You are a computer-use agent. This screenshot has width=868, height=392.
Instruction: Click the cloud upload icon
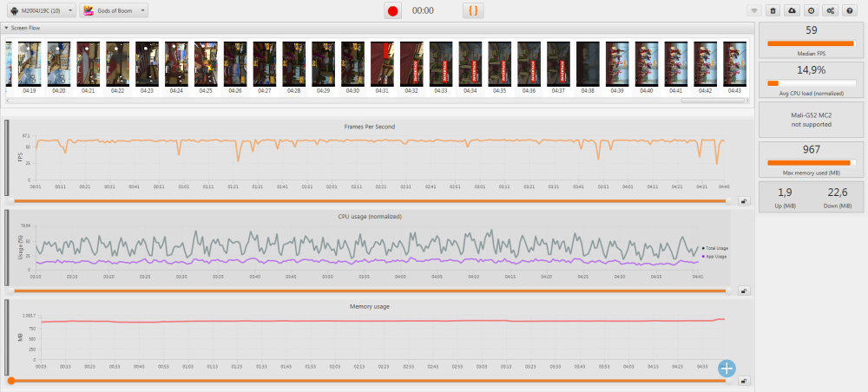(792, 10)
